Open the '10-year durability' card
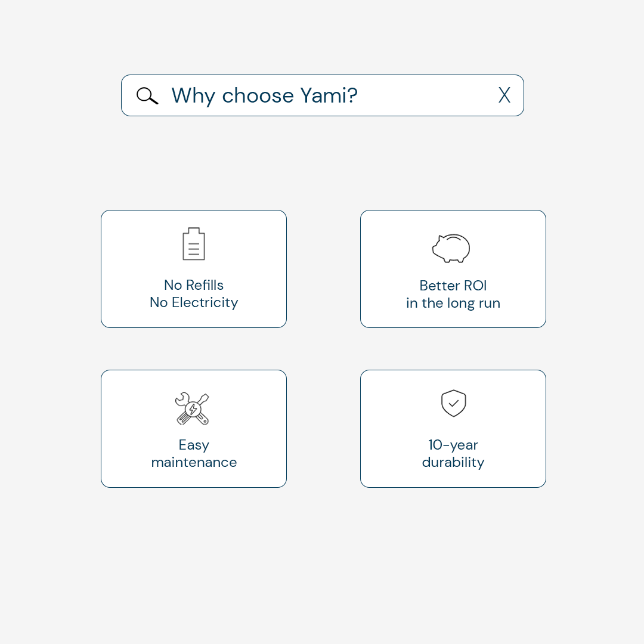 [453, 429]
